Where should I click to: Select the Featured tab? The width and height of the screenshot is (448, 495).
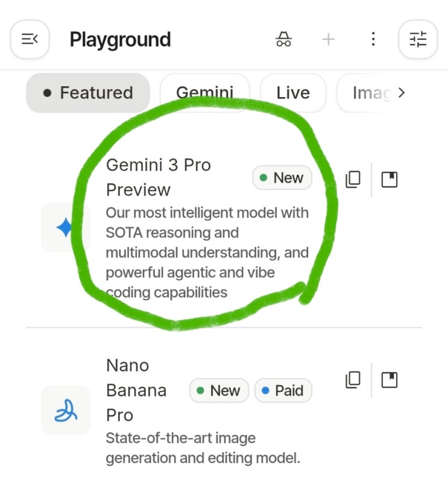point(88,93)
